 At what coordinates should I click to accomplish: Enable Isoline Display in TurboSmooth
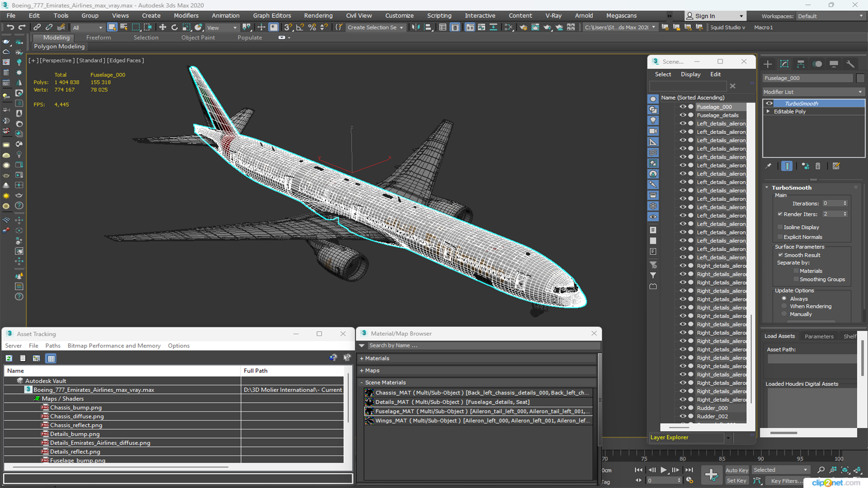781,227
